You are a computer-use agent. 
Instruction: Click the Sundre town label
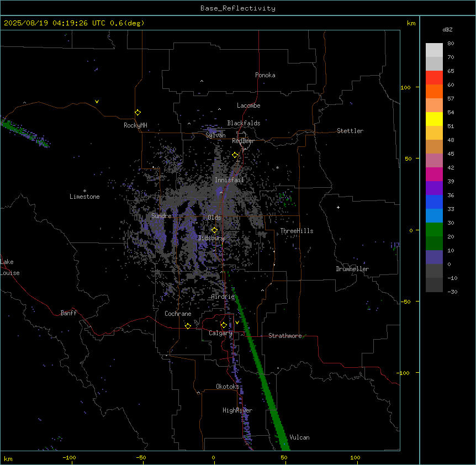click(x=161, y=216)
